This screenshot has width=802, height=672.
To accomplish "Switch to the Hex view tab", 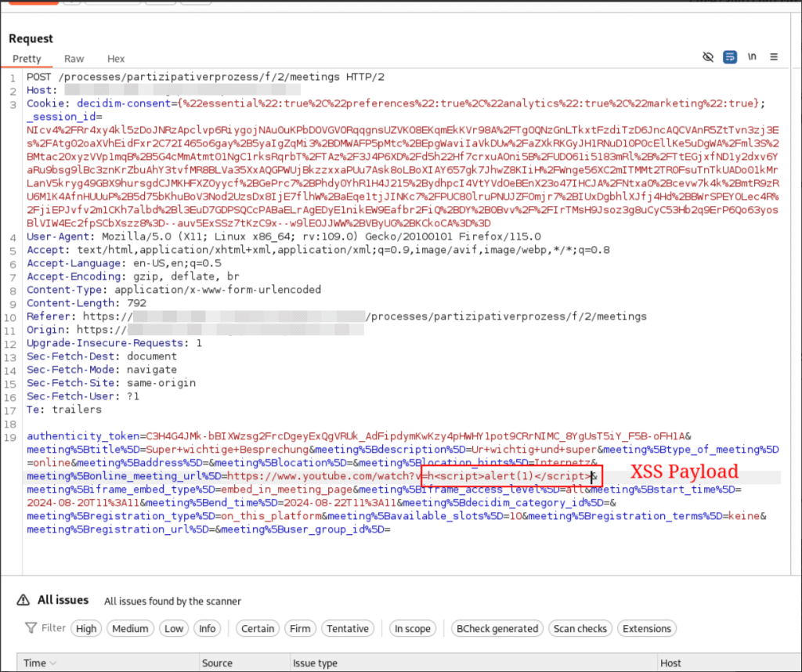I will [x=116, y=59].
